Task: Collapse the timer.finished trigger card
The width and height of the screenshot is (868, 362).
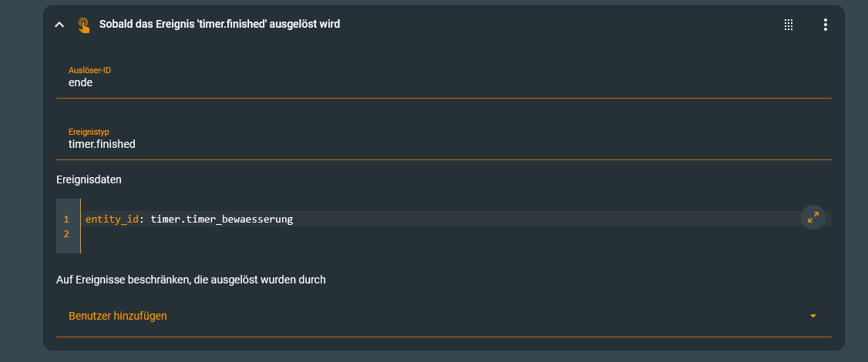Action: (59, 25)
